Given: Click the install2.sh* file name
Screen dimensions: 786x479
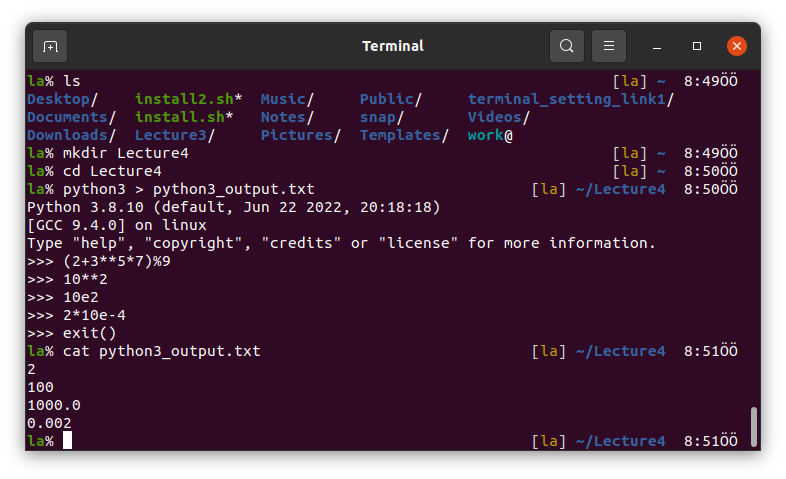Looking at the screenshot, I should tap(188, 99).
